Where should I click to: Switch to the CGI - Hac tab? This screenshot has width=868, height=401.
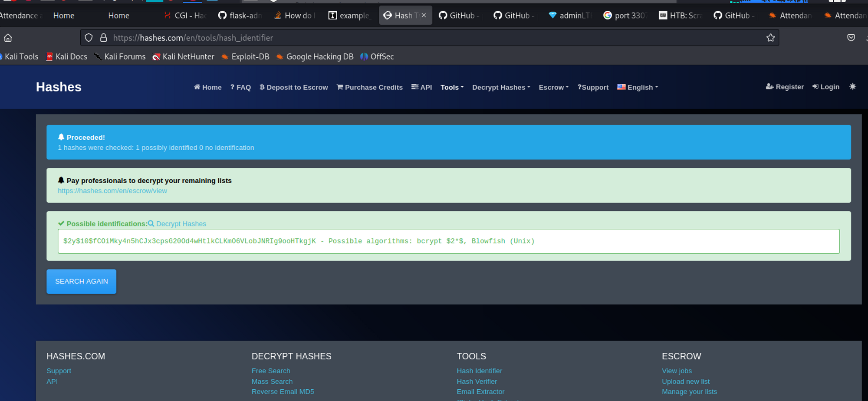185,16
